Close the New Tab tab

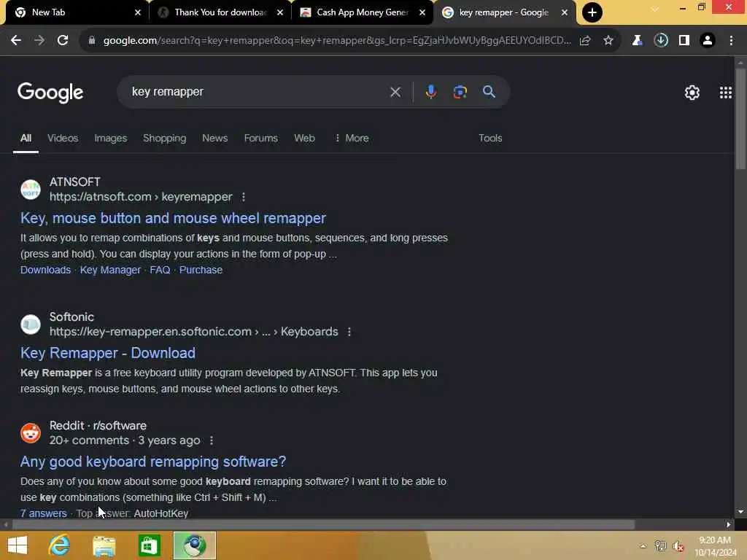pyautogui.click(x=138, y=12)
